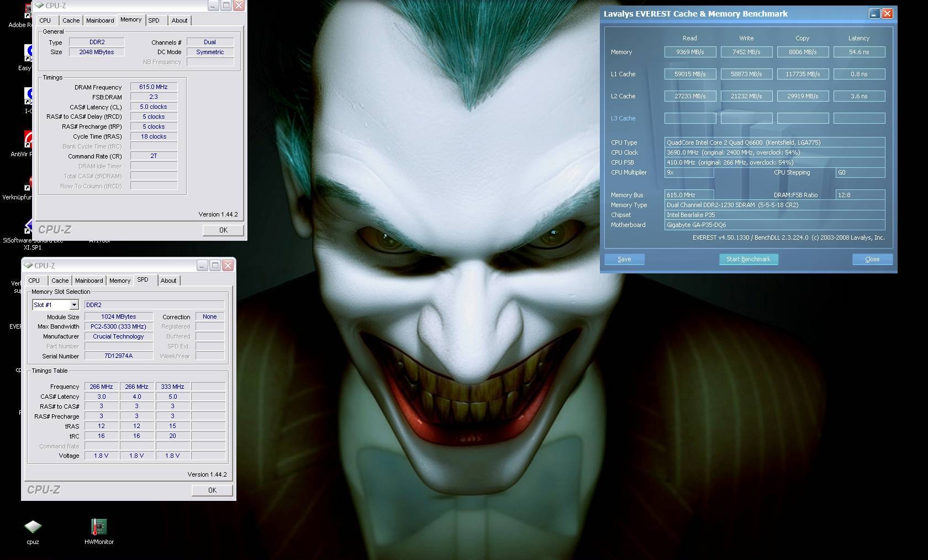Click the Chipset Intel Bearlake P35 field
928x560 pixels.
(x=774, y=215)
